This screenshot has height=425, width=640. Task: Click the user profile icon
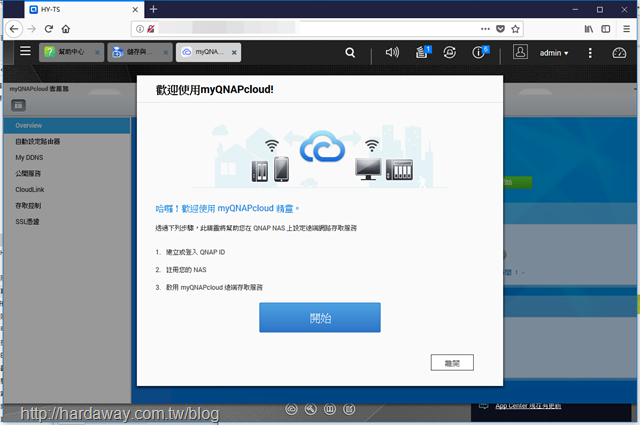pos(520,52)
